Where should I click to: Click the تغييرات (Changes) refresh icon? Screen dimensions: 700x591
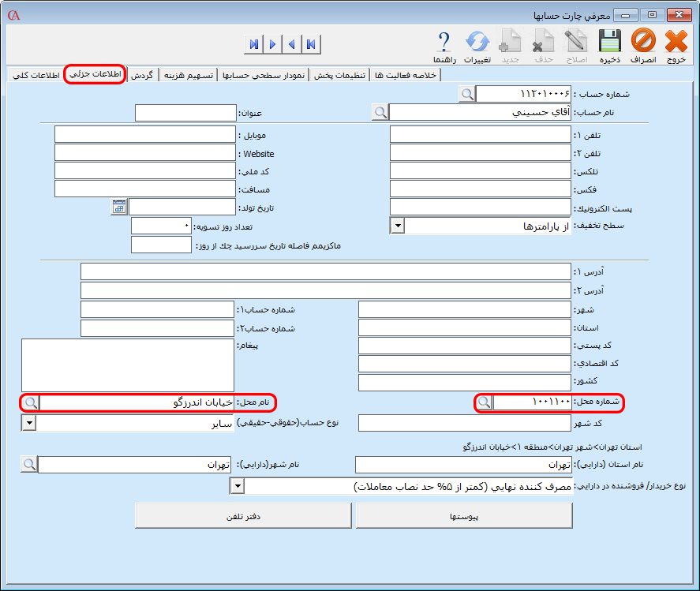(x=477, y=41)
